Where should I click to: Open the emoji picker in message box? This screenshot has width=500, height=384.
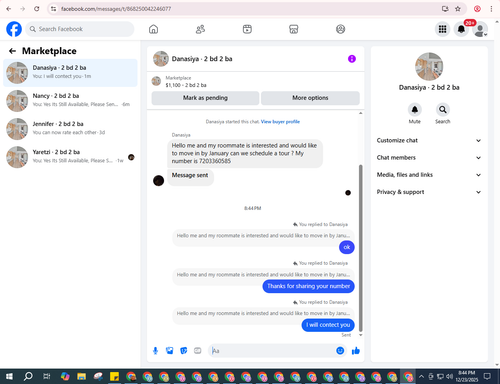coord(340,351)
